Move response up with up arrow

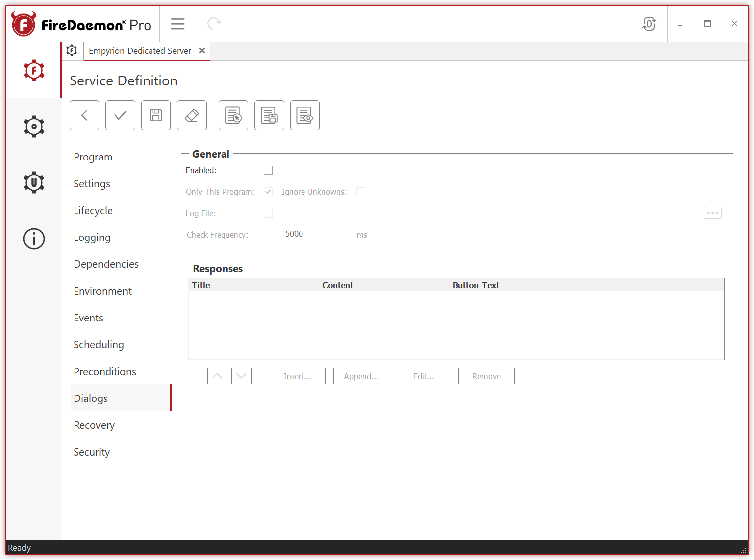coord(217,376)
